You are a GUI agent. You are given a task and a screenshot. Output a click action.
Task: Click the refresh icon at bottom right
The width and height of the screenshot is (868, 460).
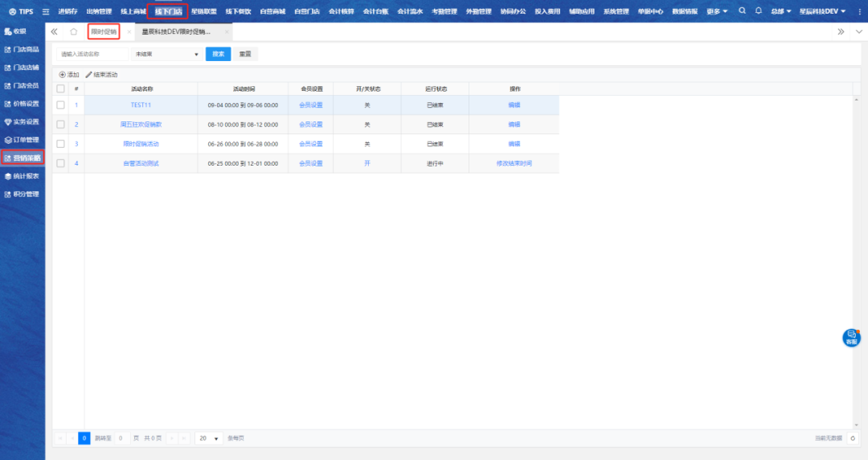coord(853,438)
